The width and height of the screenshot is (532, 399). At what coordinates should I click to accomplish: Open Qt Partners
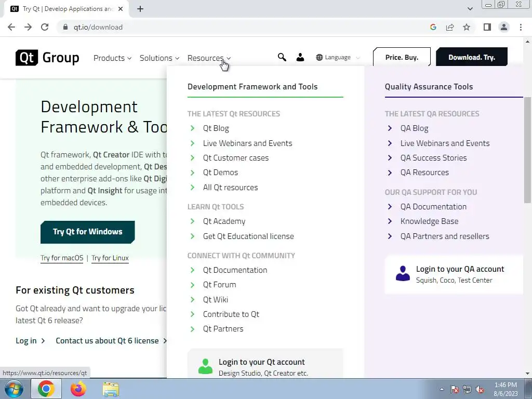coord(223,329)
